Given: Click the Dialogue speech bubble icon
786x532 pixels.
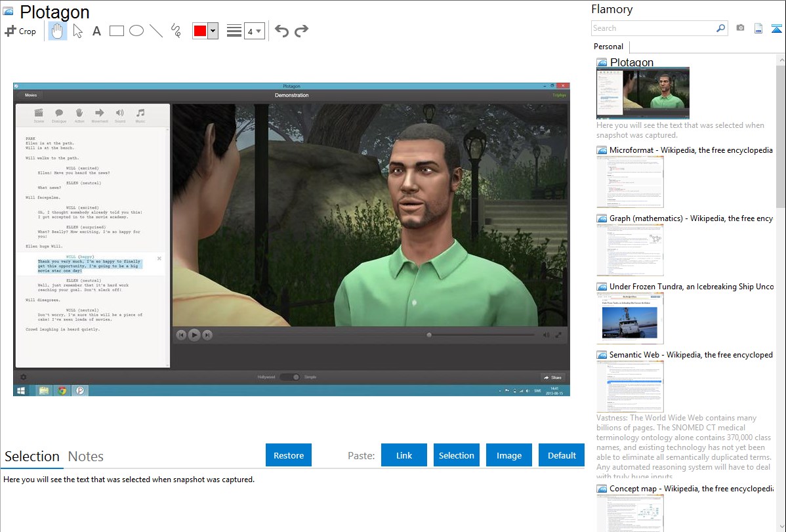Looking at the screenshot, I should tap(59, 115).
